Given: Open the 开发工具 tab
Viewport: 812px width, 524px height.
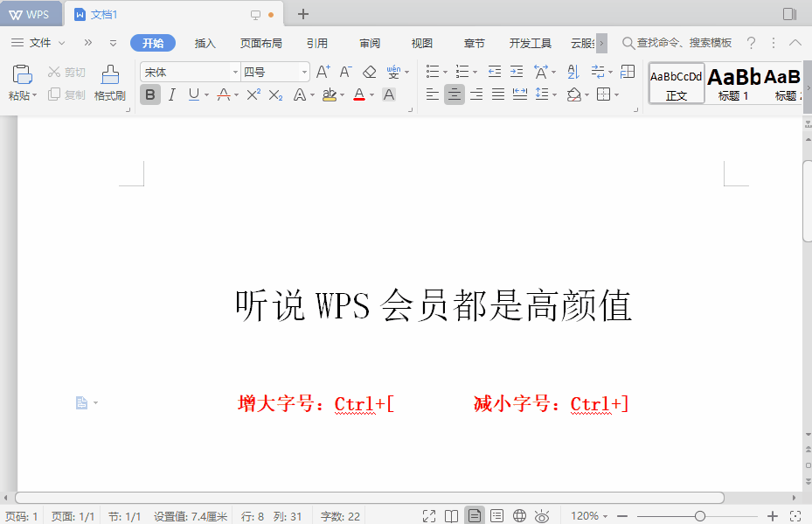Looking at the screenshot, I should tap(531, 43).
